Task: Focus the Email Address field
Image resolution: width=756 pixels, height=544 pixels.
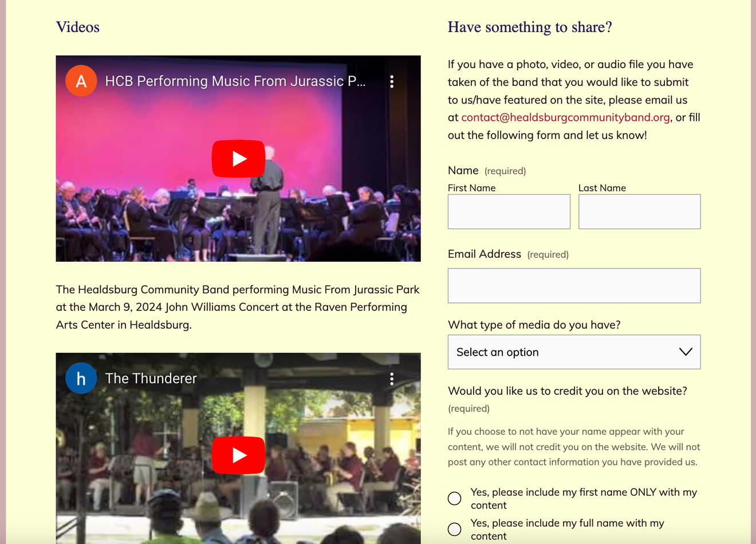Action: tap(574, 285)
